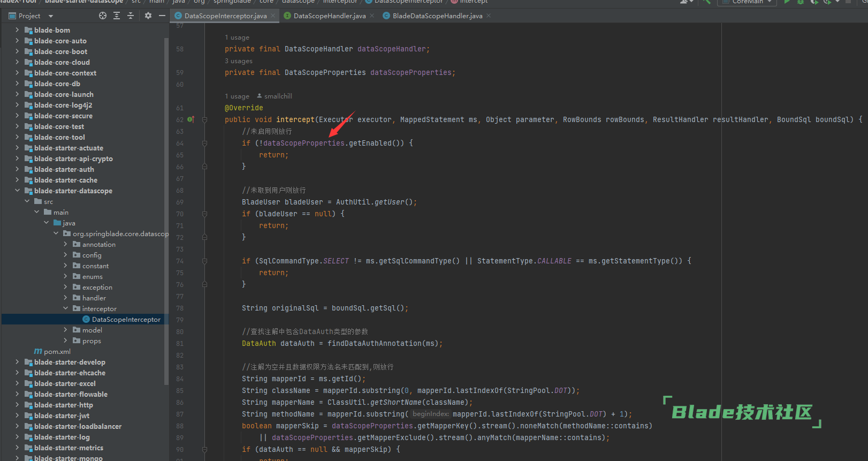This screenshot has width=868, height=461.
Task: Collapse the main folder
Action: (x=36, y=212)
